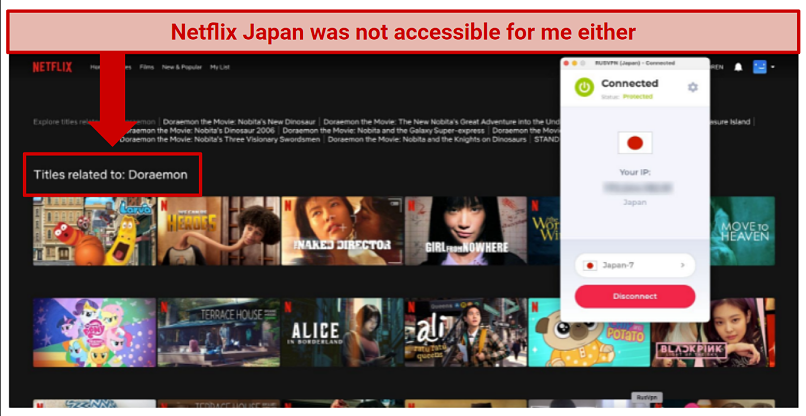Open New & Popular in Netflix

point(182,67)
